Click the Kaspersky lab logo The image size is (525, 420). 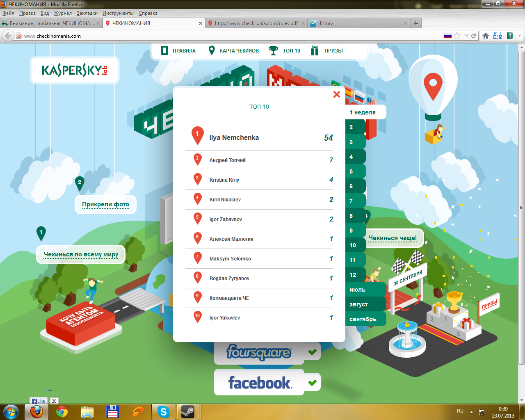75,70
